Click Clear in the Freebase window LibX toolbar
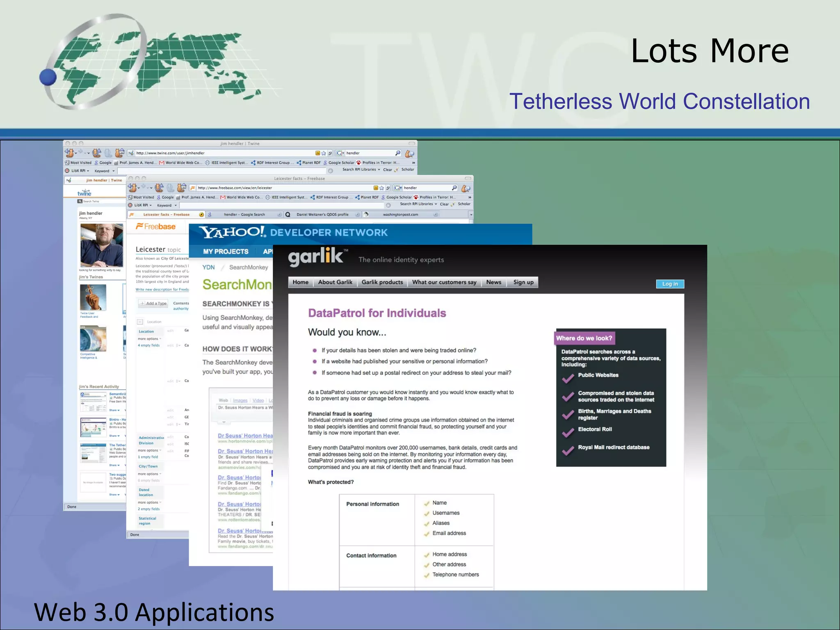840x630 pixels. coord(444,204)
